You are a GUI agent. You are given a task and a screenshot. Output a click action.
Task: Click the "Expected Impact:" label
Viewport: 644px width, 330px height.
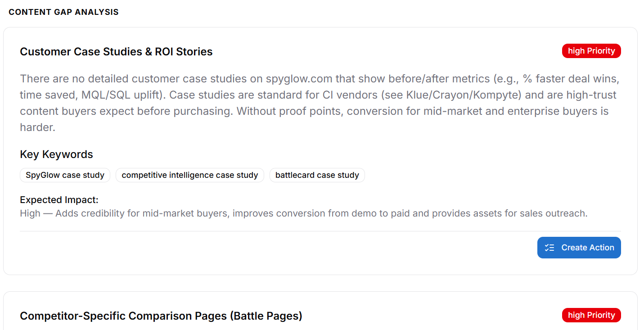59,199
